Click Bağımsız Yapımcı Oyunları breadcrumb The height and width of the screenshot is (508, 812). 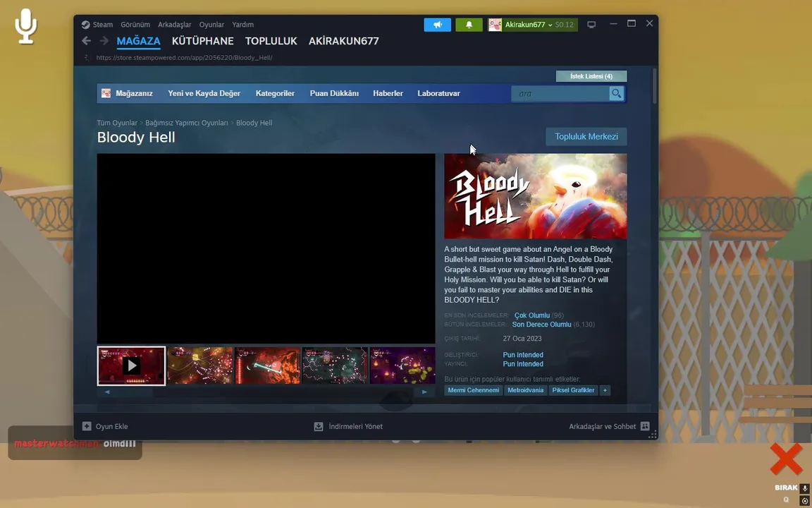point(186,123)
